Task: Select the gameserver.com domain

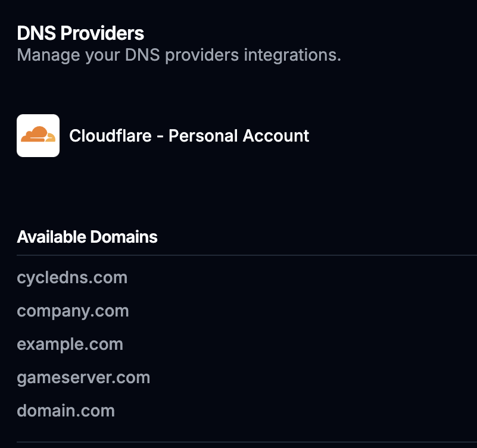Action: 83,377
